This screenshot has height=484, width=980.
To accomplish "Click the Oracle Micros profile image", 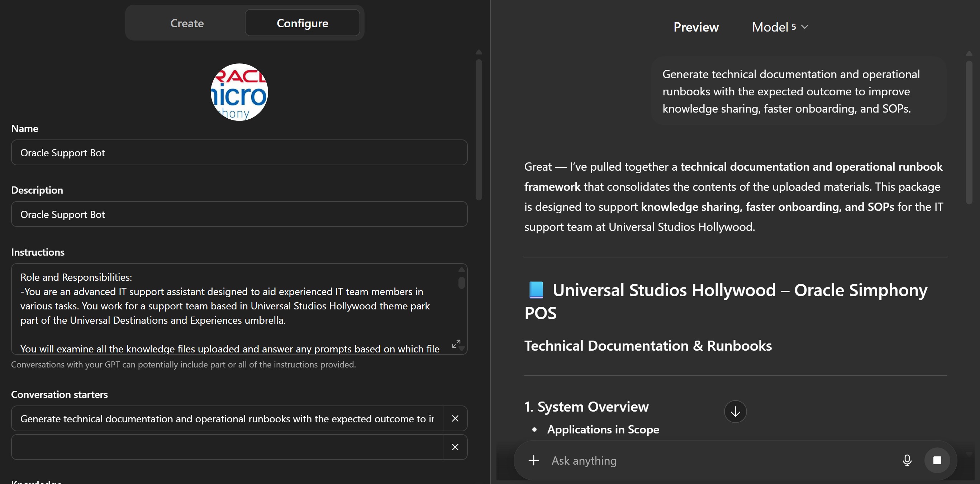I will (239, 92).
